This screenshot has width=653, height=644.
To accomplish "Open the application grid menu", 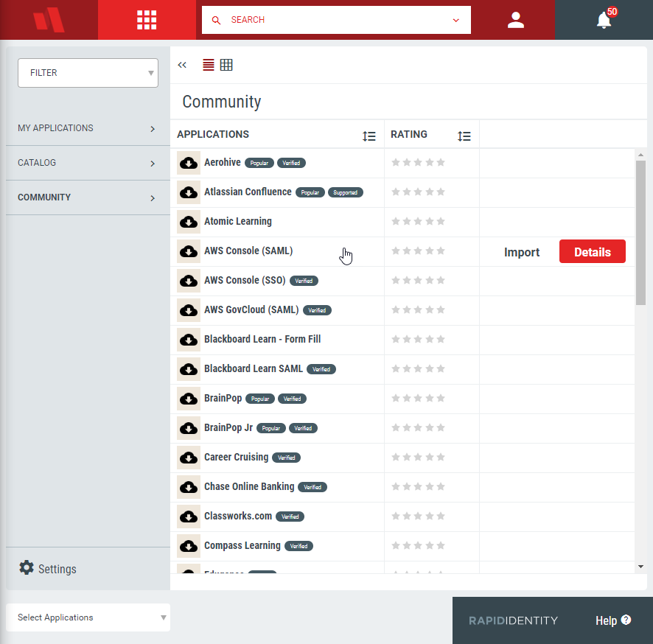I will click(147, 20).
